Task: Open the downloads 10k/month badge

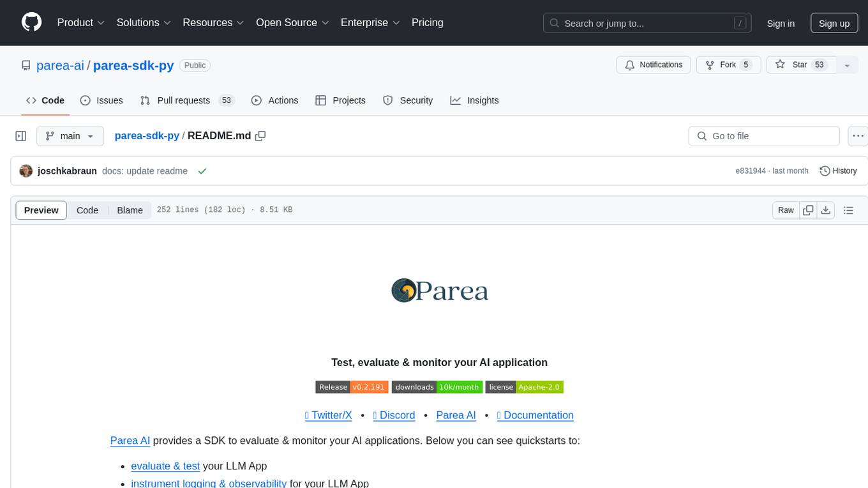Action: pyautogui.click(x=437, y=387)
